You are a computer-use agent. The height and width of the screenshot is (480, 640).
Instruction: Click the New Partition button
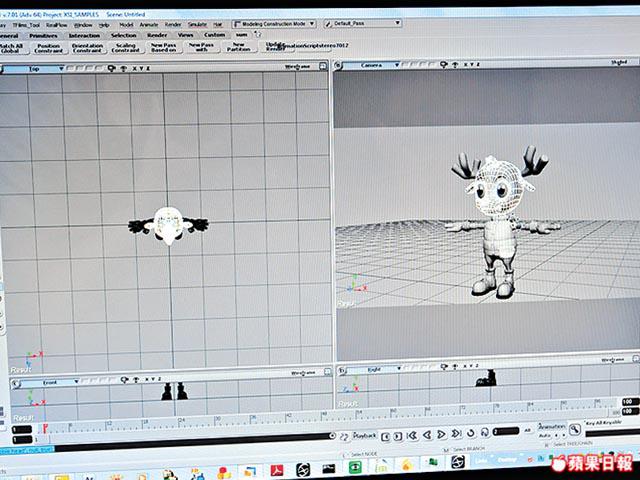(x=239, y=47)
